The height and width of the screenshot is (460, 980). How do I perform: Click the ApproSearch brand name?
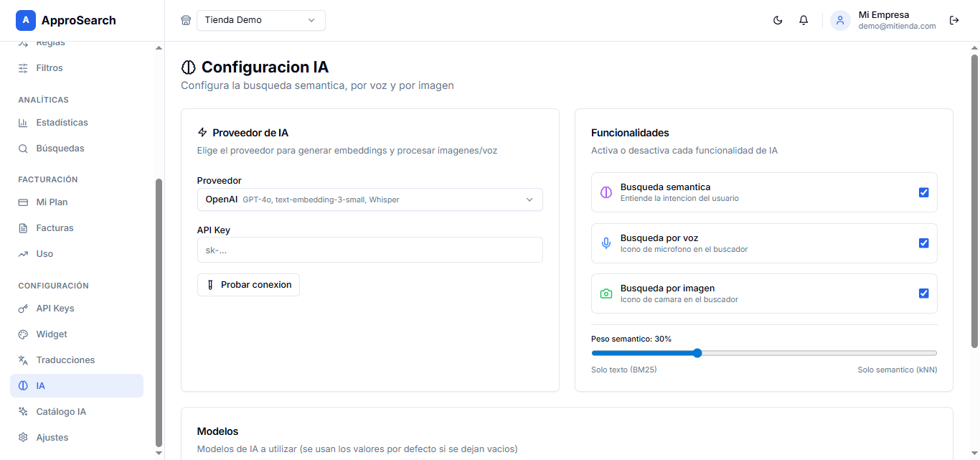(x=79, y=20)
